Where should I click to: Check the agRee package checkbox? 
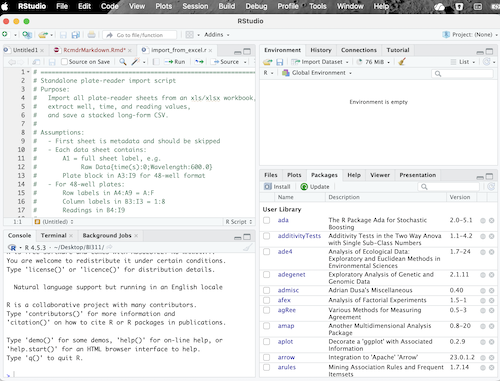[266, 310]
